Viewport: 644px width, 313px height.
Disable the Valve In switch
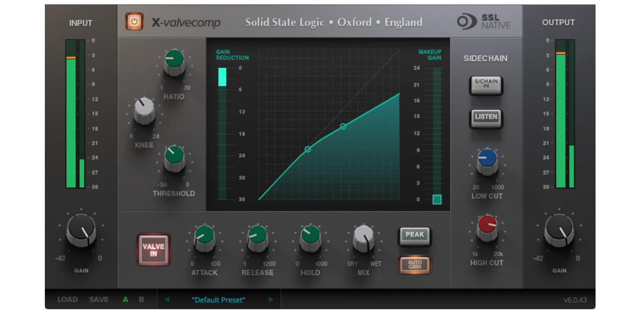153,250
